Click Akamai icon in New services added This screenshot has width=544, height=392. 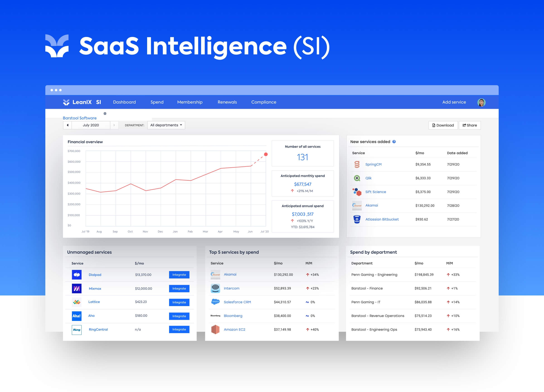(357, 206)
